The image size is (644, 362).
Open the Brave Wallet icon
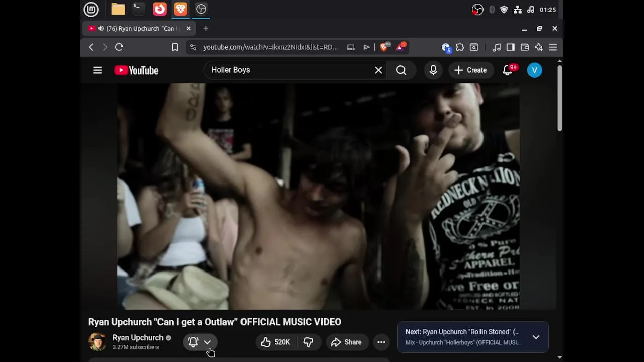[525, 47]
